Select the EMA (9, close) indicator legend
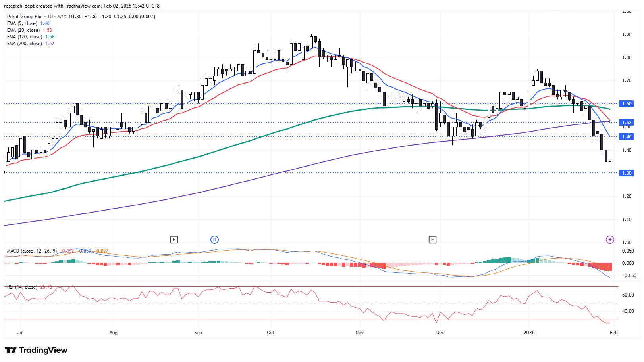Image resolution: width=644 pixels, height=362 pixels. coord(22,23)
